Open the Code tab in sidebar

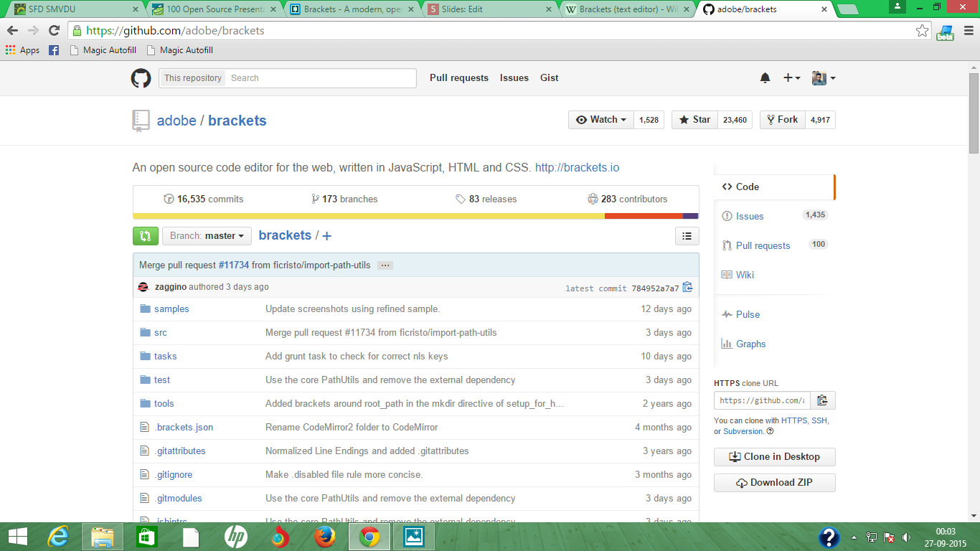[775, 187]
